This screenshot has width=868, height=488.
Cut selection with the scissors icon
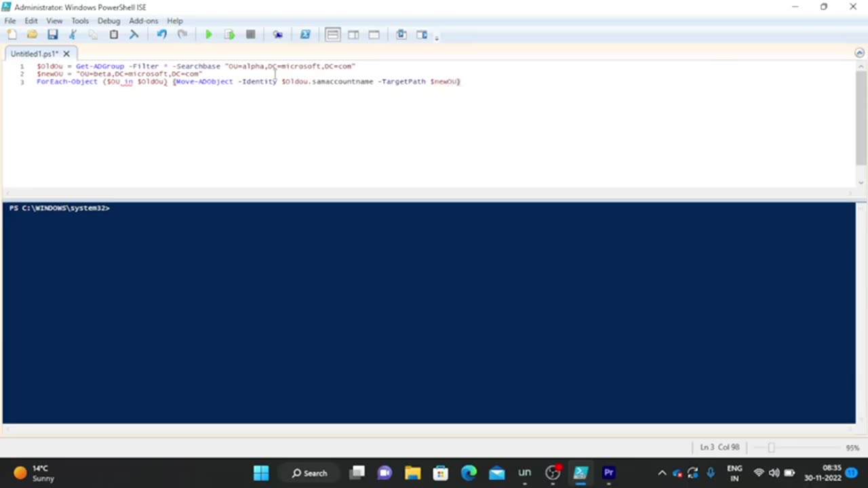(x=73, y=35)
